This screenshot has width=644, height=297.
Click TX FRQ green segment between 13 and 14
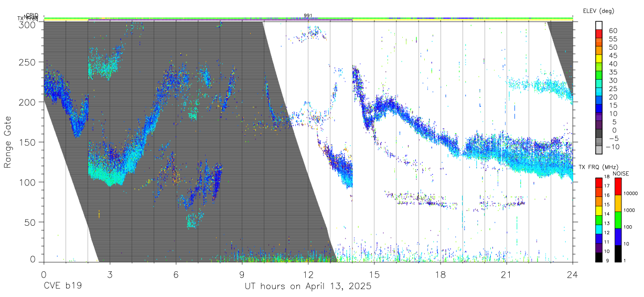click(x=598, y=219)
